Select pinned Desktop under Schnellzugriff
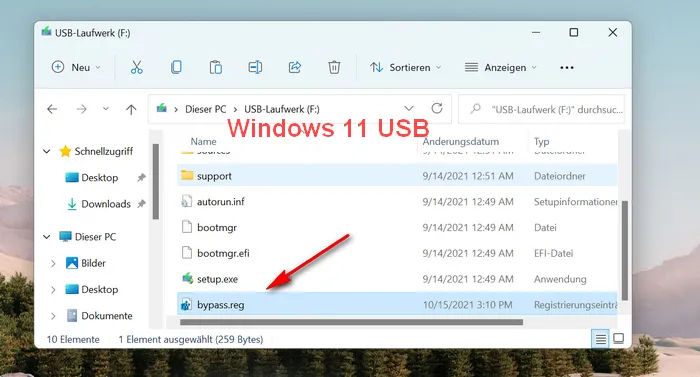Image resolution: width=700 pixels, height=377 pixels. (100, 177)
